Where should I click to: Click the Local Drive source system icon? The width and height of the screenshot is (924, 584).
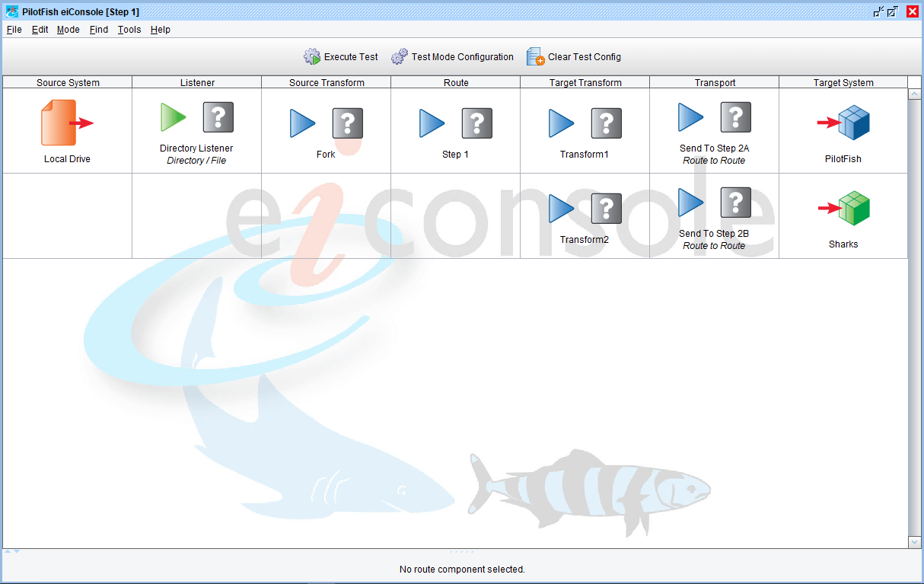[x=67, y=123]
